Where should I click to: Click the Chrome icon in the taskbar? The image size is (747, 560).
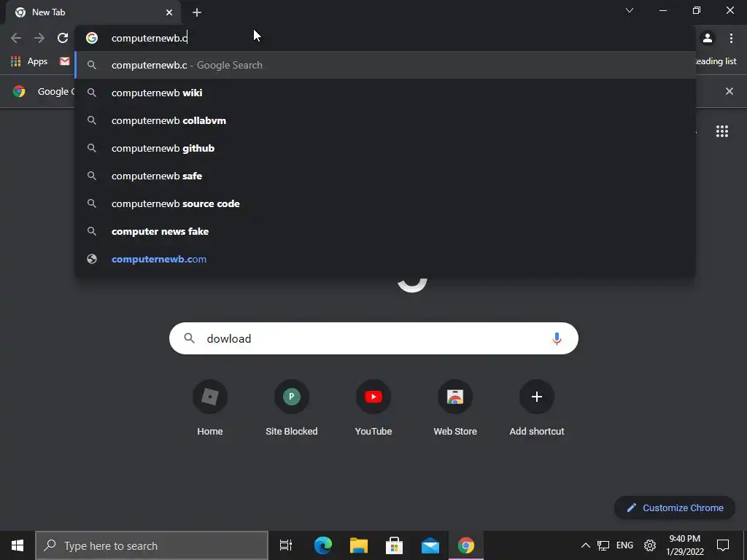point(466,545)
